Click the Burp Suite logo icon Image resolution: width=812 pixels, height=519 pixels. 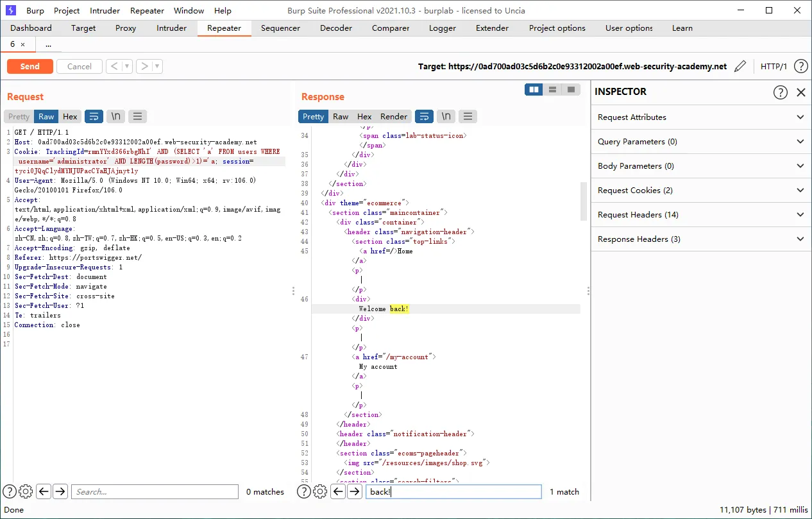(x=11, y=10)
